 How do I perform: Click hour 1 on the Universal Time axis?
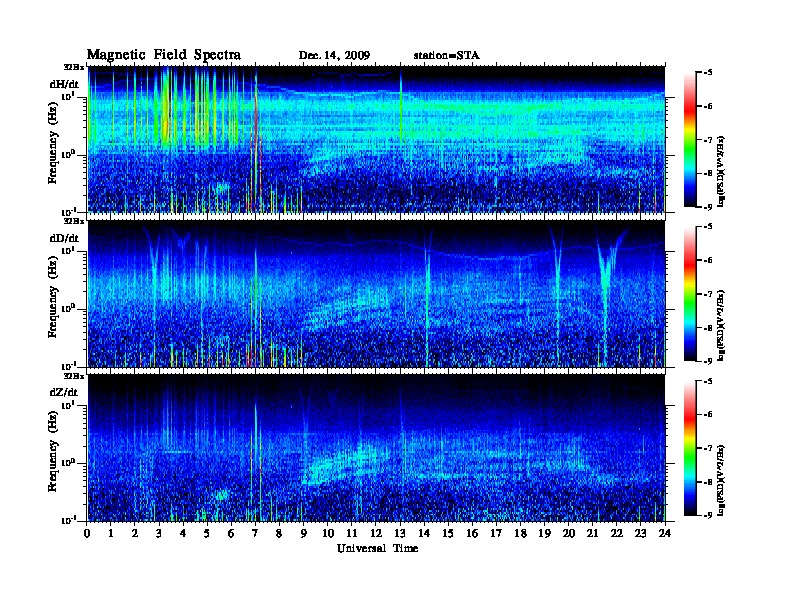tap(111, 533)
